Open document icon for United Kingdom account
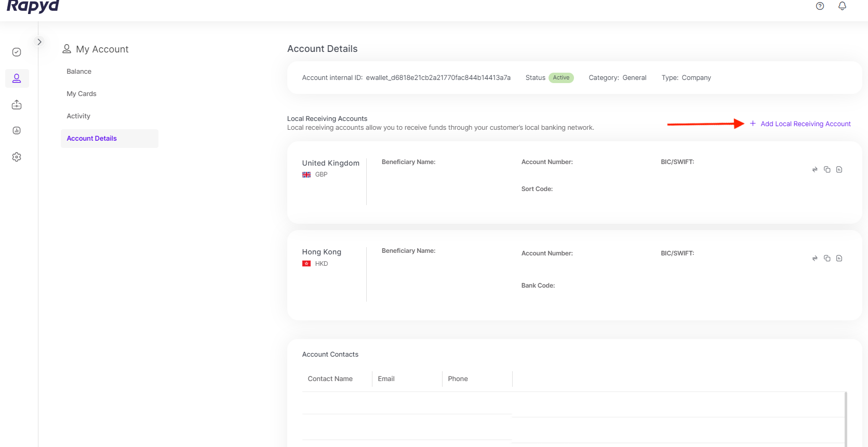 (839, 170)
